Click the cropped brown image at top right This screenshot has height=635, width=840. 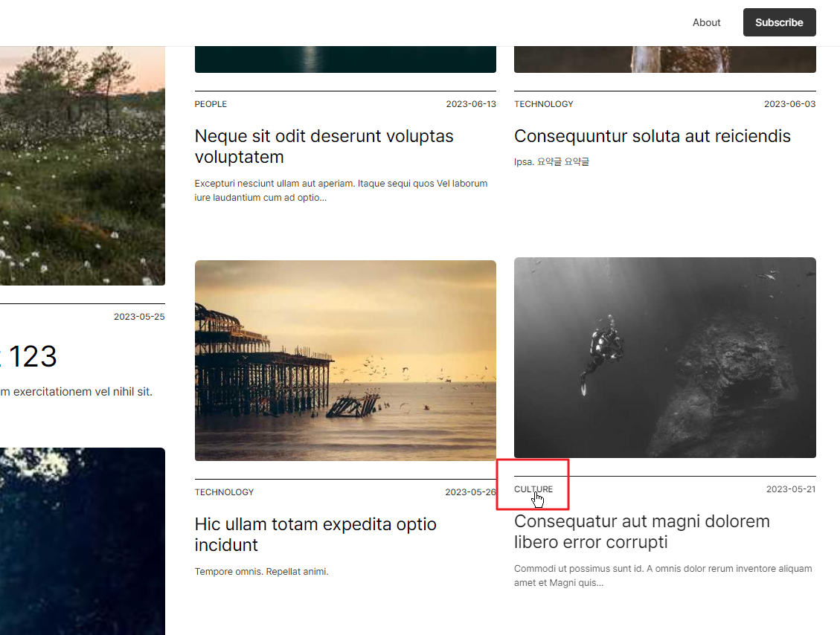coord(665,59)
